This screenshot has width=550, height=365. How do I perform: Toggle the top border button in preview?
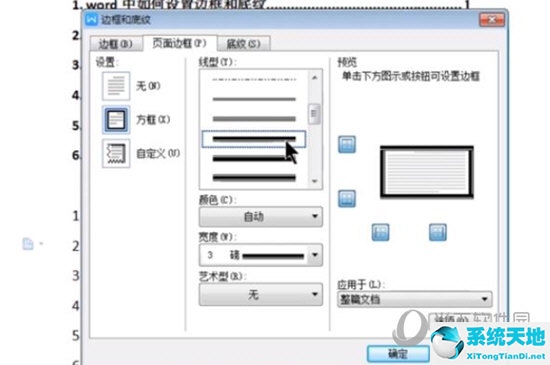(x=347, y=144)
